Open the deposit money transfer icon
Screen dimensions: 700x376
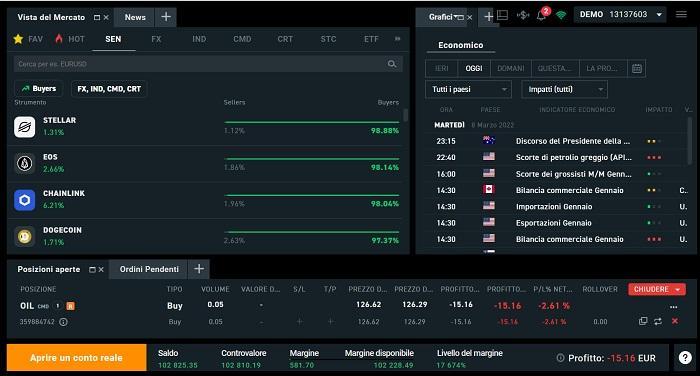(x=523, y=15)
